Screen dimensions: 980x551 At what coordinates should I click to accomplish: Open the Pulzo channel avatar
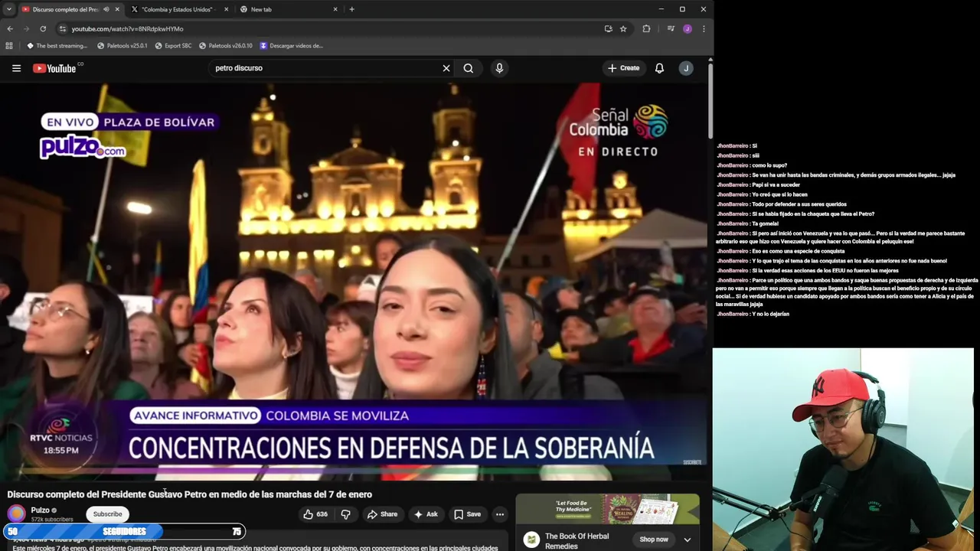pos(16,514)
